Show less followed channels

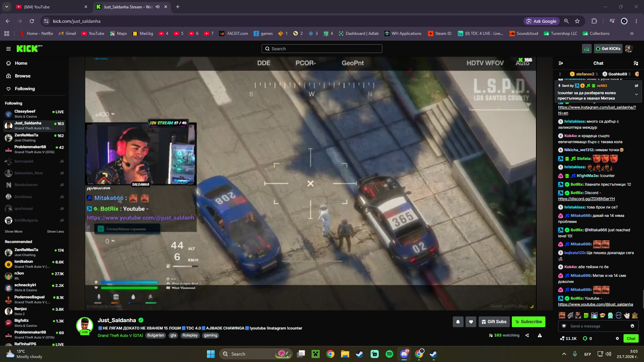tap(55, 232)
